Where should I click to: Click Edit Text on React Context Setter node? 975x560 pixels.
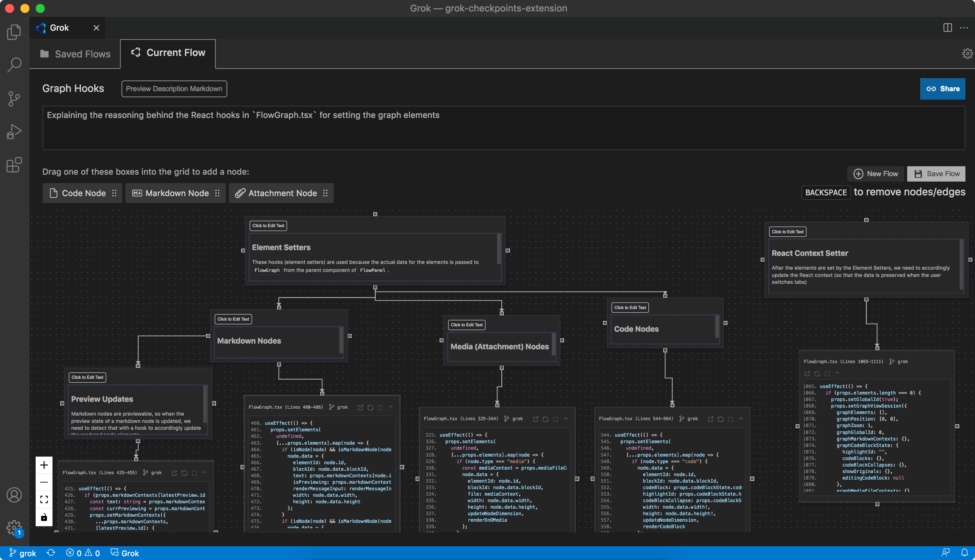pos(788,232)
